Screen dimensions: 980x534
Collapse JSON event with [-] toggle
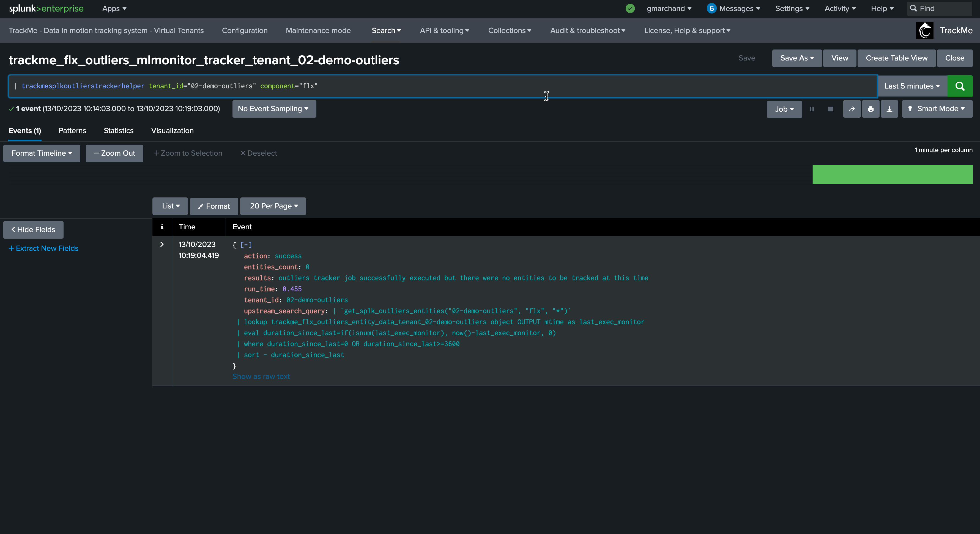(x=246, y=245)
